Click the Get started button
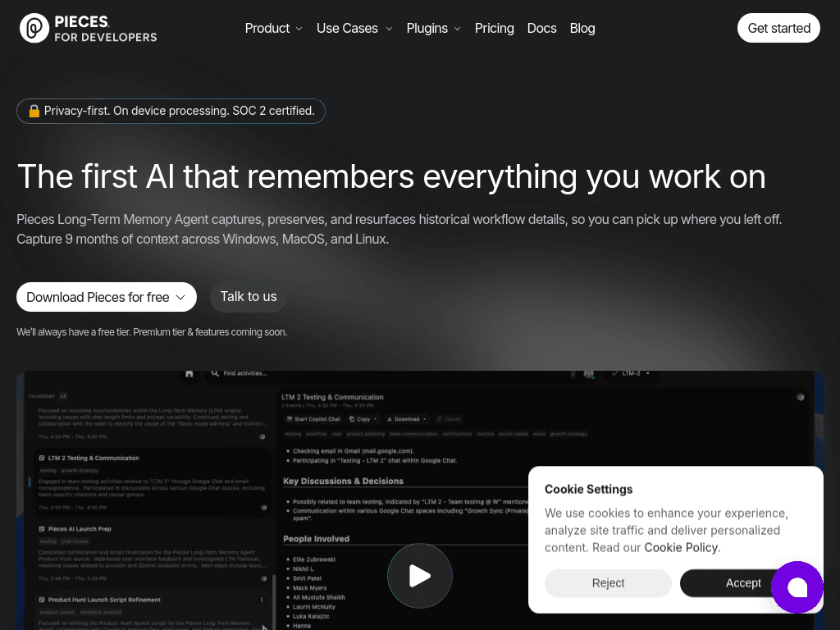 click(x=778, y=28)
